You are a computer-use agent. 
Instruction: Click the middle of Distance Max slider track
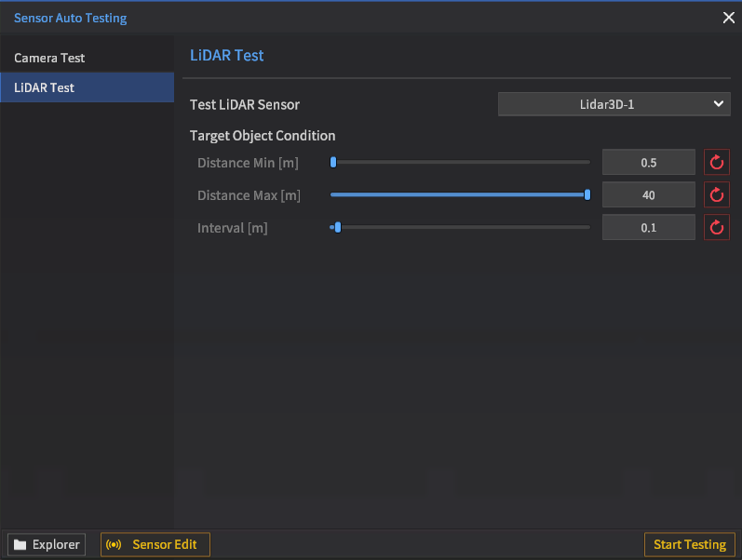(x=460, y=194)
